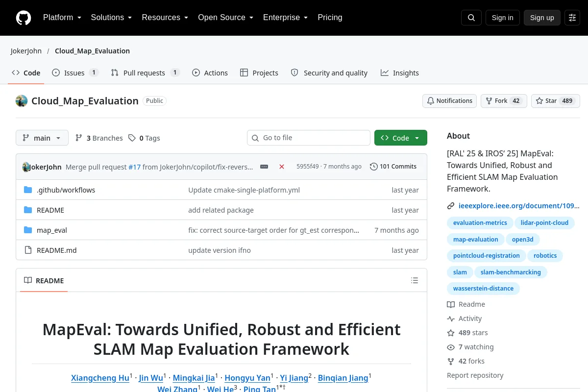Open the Pull requests tab
This screenshot has width=588, height=392.
[145, 73]
